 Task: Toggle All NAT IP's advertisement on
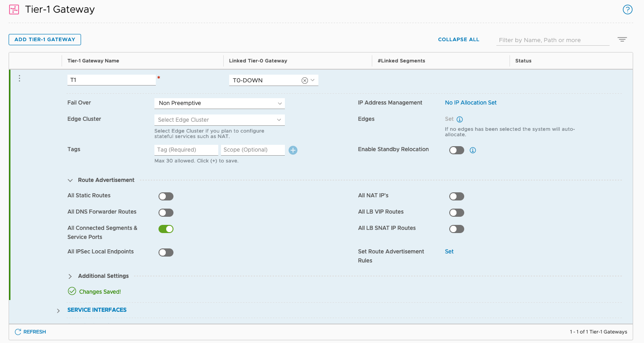point(457,196)
